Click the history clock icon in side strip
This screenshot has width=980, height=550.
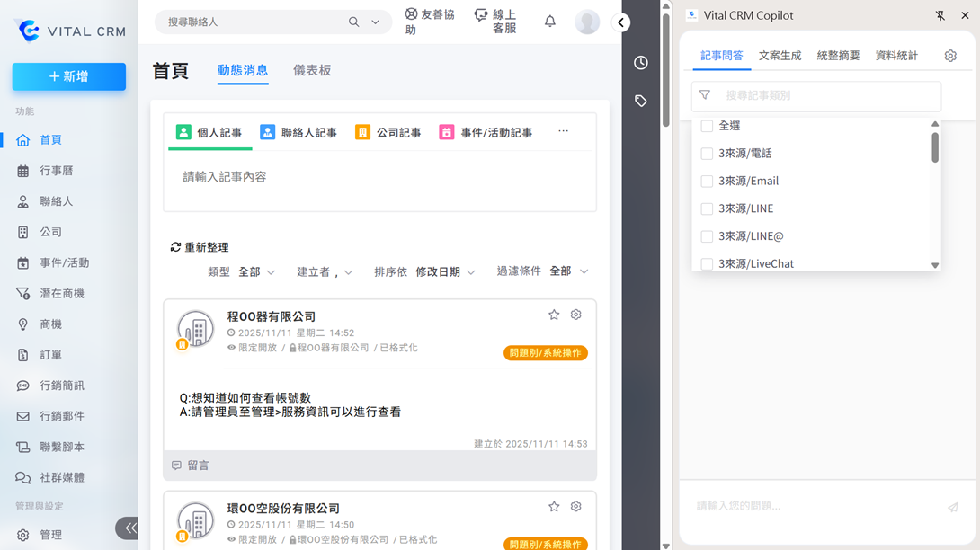[x=641, y=63]
